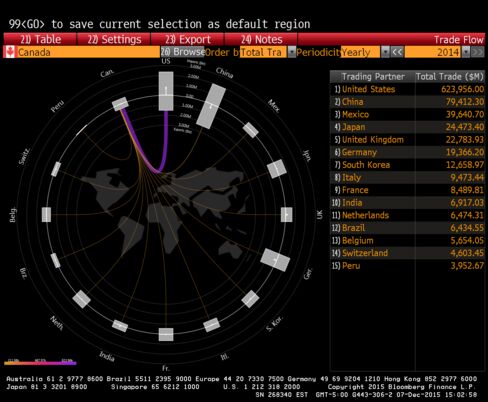Click the Italy node on chart
This screenshot has height=402, width=488.
pyautogui.click(x=212, y=325)
